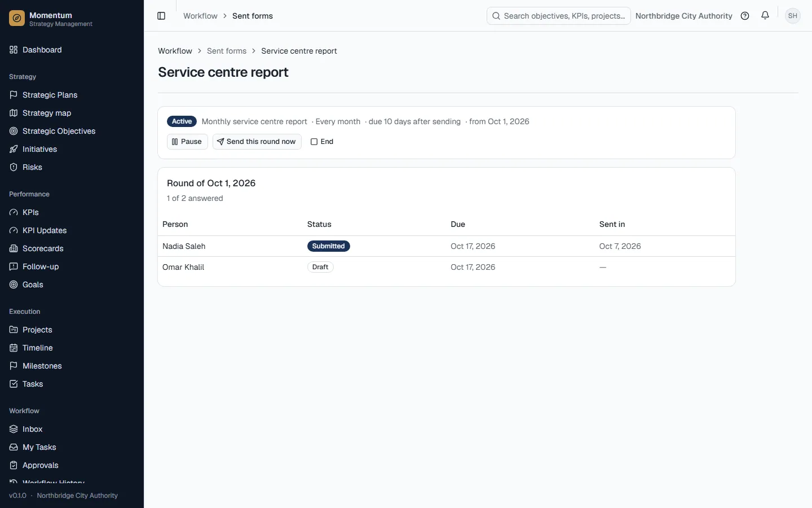The height and width of the screenshot is (508, 812).
Task: Click the Active status badge
Action: tap(182, 121)
